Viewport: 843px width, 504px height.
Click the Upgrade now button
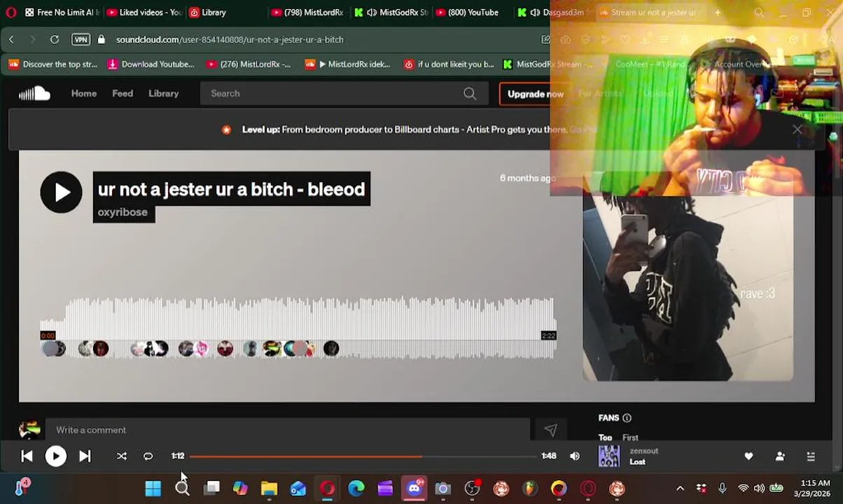(535, 94)
